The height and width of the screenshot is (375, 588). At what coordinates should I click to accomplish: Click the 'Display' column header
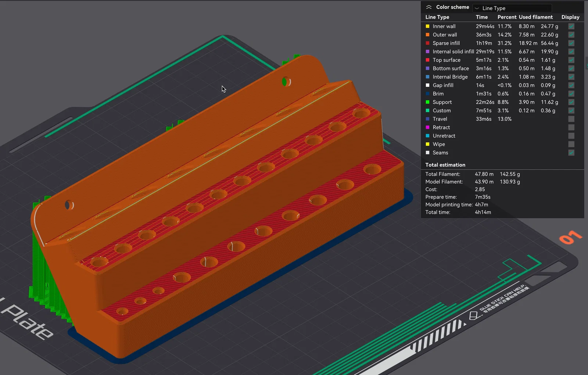[570, 17]
